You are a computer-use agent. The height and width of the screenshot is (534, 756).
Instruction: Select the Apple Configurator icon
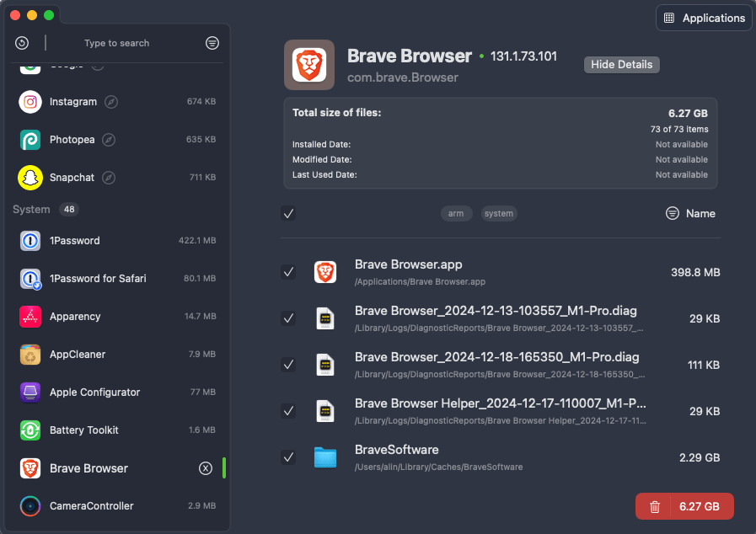click(x=30, y=392)
